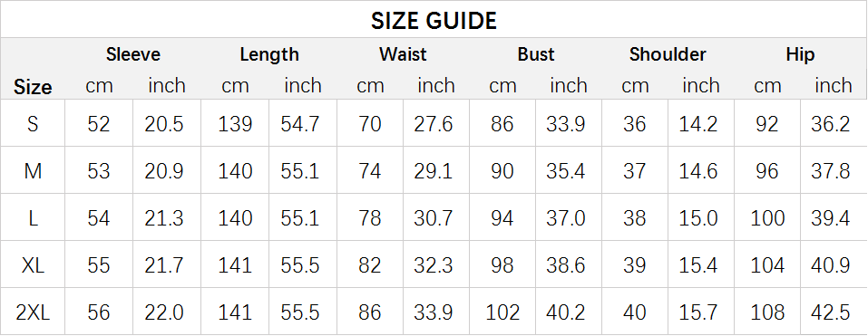The width and height of the screenshot is (868, 336).
Task: Select the M size row label
Action: (x=33, y=171)
